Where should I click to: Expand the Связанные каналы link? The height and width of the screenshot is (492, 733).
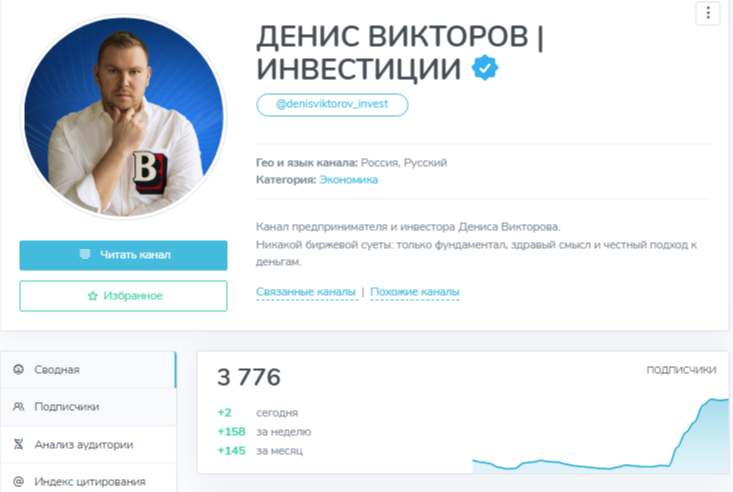(x=306, y=292)
